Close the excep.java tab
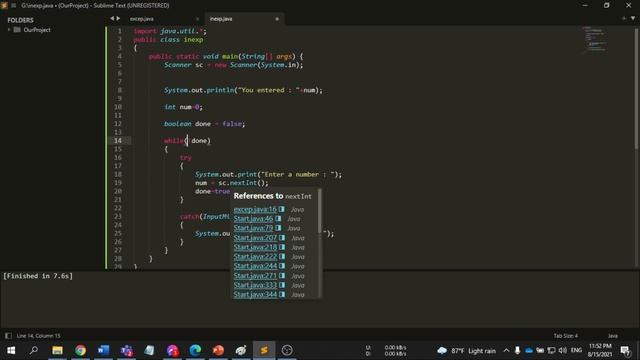640x360 pixels. [x=198, y=19]
